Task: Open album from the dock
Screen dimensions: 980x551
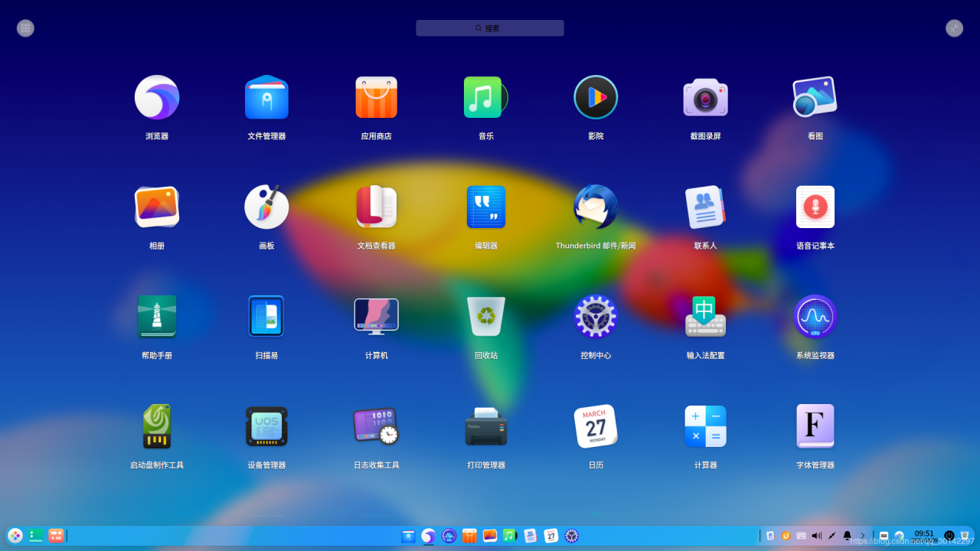Action: click(490, 536)
